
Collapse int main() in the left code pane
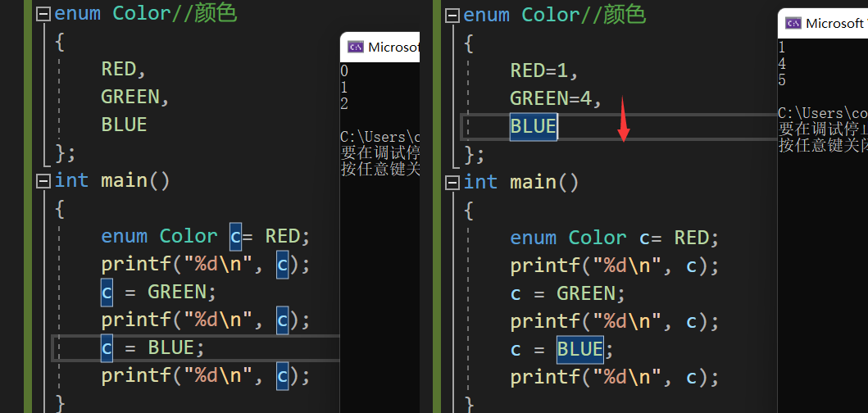pyautogui.click(x=43, y=181)
